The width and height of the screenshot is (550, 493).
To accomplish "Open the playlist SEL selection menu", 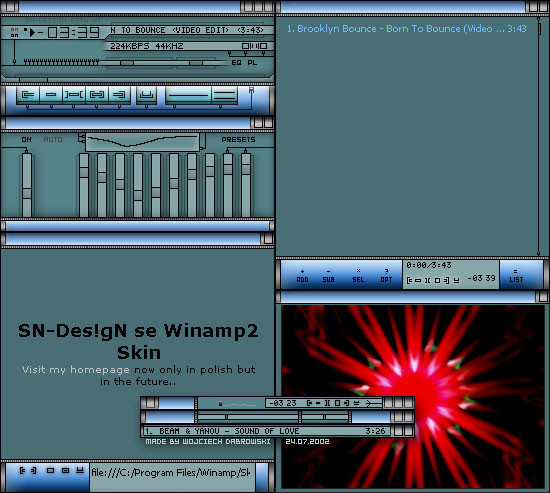I will (x=358, y=275).
